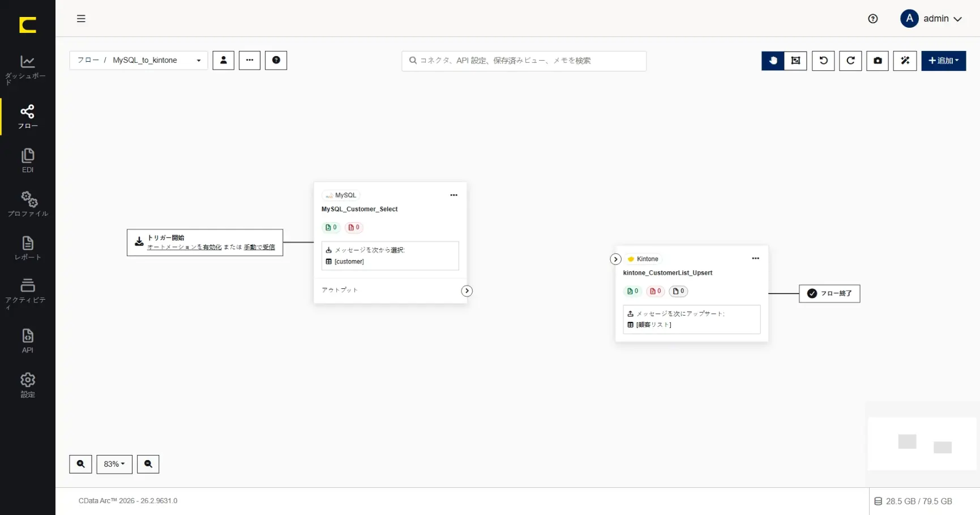Click the [顧客リスト] table entry

coord(649,325)
